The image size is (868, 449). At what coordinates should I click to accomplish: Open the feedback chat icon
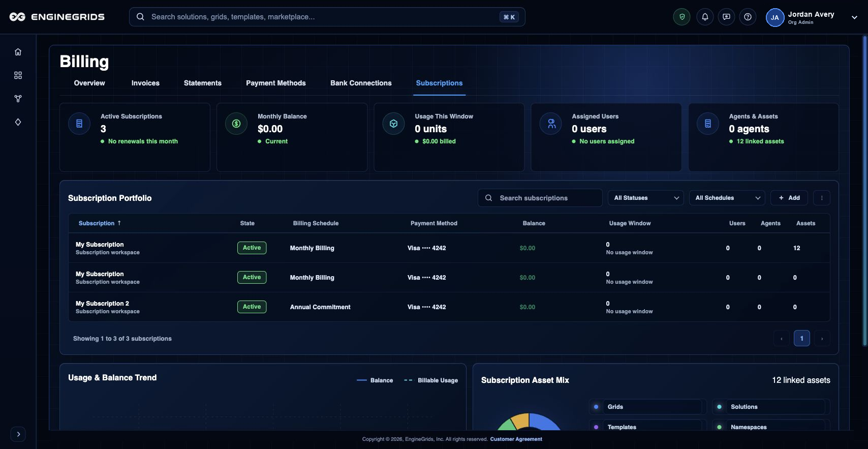click(726, 17)
